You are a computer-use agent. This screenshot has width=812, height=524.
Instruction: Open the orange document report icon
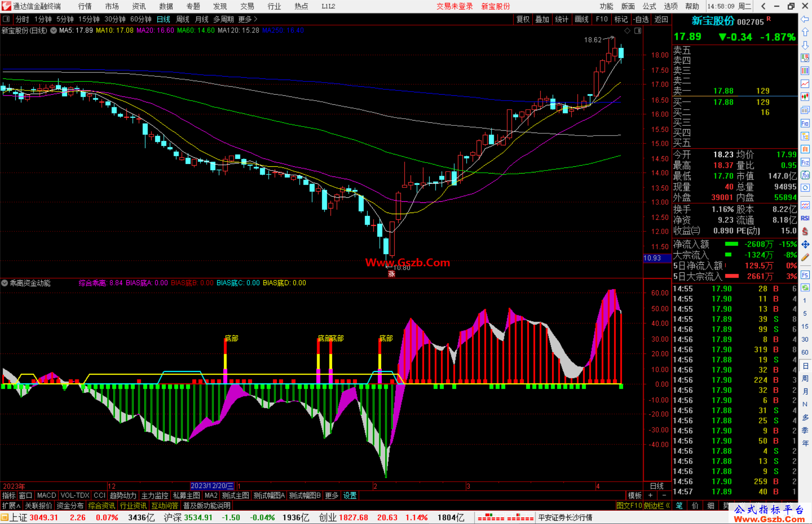pos(805,149)
